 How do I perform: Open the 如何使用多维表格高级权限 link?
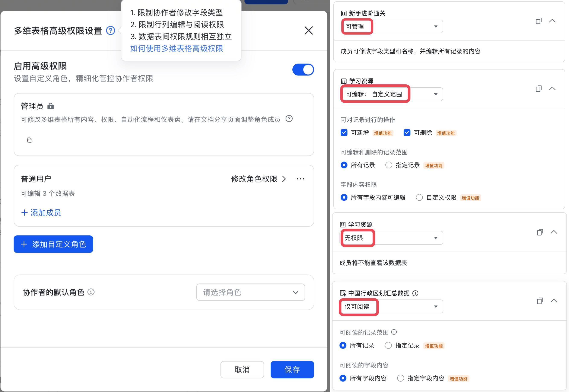(x=177, y=48)
